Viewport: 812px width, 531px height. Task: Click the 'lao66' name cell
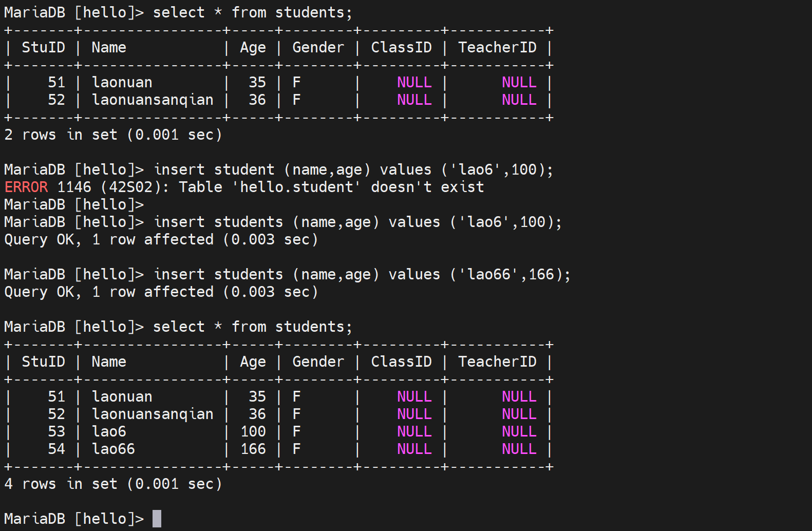(113, 449)
